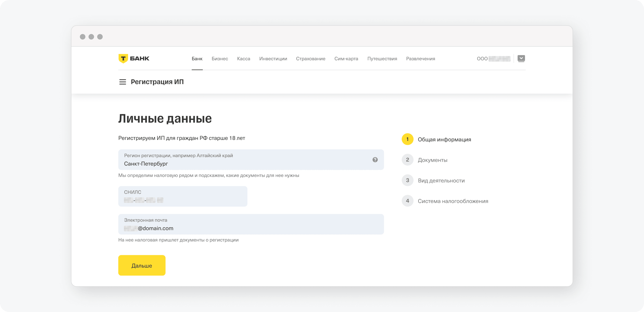Viewport: 644px width, 312px height.
Task: Open the Инвестиции section
Action: [273, 59]
